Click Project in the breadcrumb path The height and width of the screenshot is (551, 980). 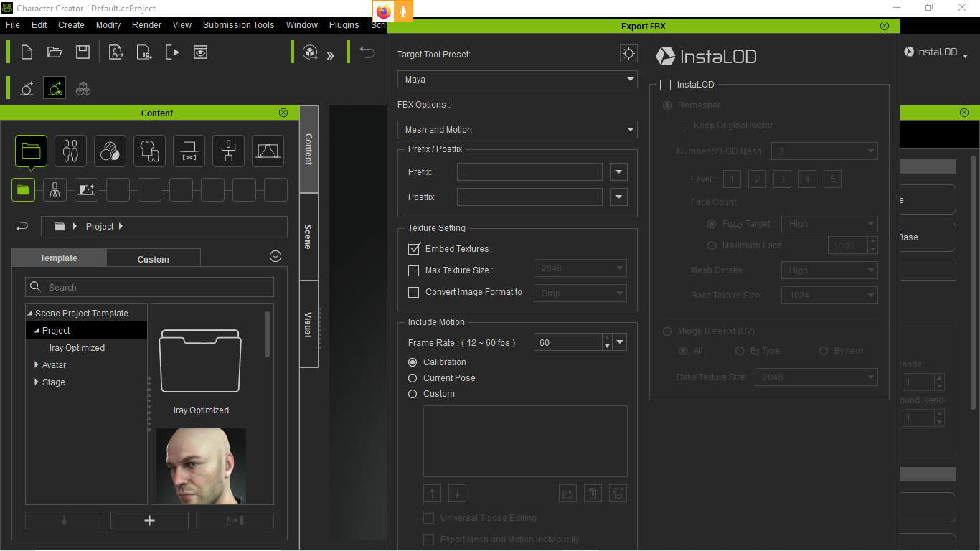point(100,226)
